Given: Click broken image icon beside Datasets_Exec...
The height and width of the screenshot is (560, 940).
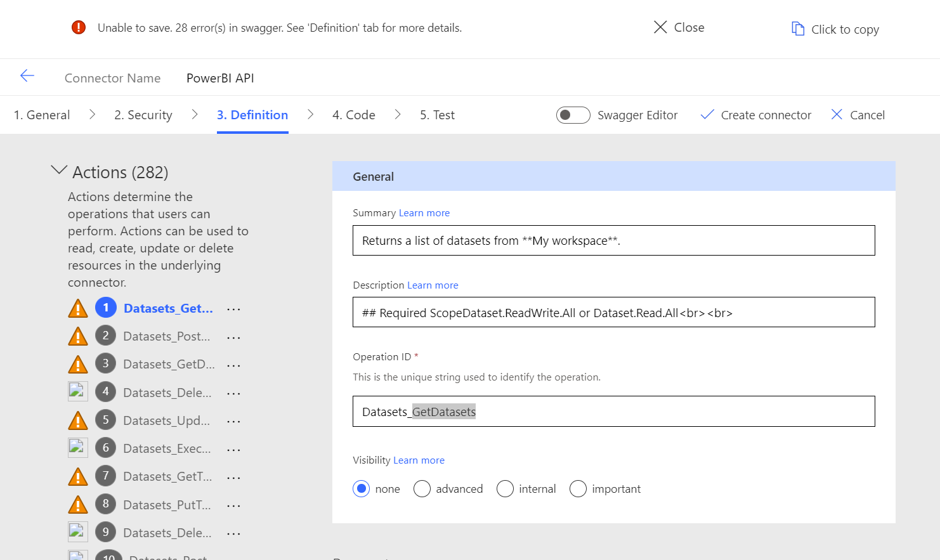Looking at the screenshot, I should point(78,447).
